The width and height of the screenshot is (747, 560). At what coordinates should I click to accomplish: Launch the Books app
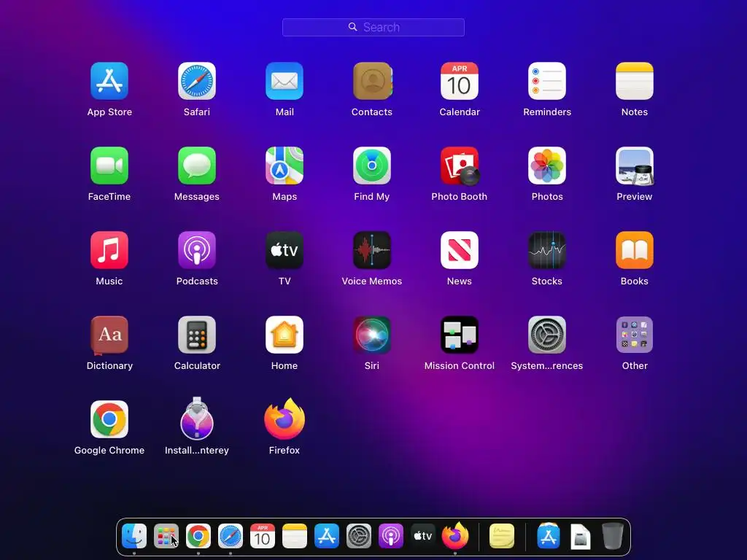(635, 250)
